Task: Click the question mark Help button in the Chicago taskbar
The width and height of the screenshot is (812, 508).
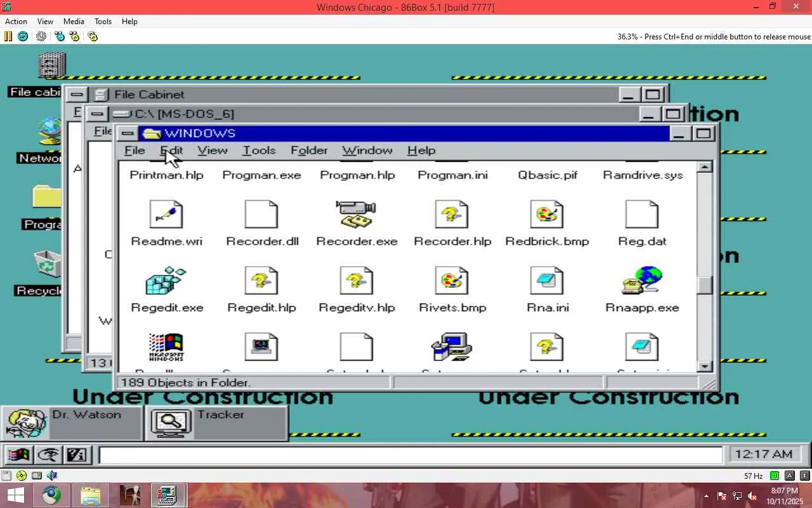Action: (77, 455)
